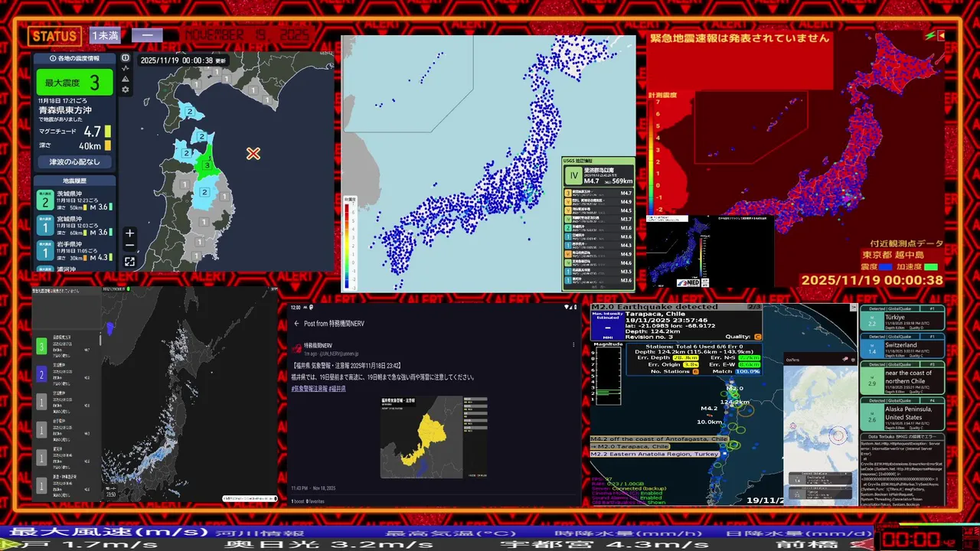This screenshot has height=551, width=980.
Task: Toggle fullscreen icon on the Tohoku intensity map
Action: (130, 262)
